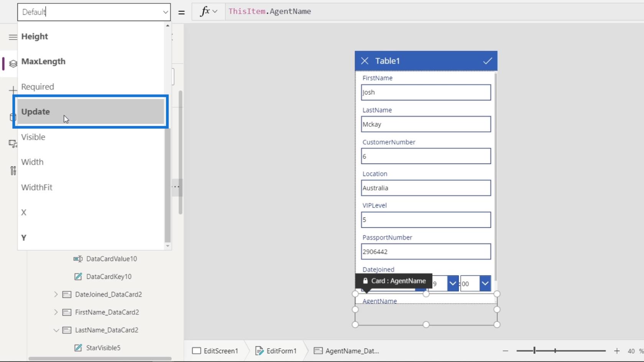644x362 pixels.
Task: Click the Location input with Australia
Action: click(426, 188)
